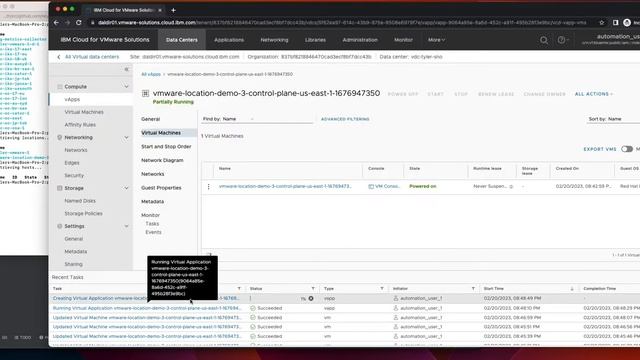Select Start and Stop Order
Screen dimensions: 640x360
166,147
